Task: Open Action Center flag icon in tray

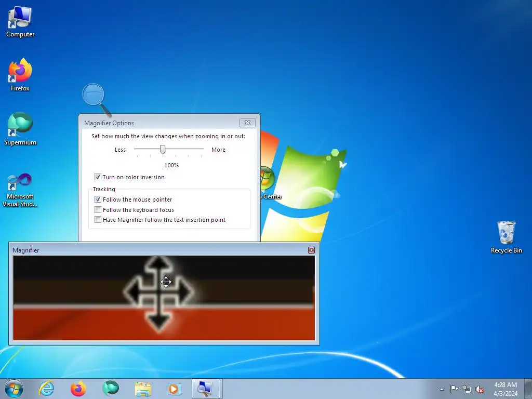Action: (454, 389)
